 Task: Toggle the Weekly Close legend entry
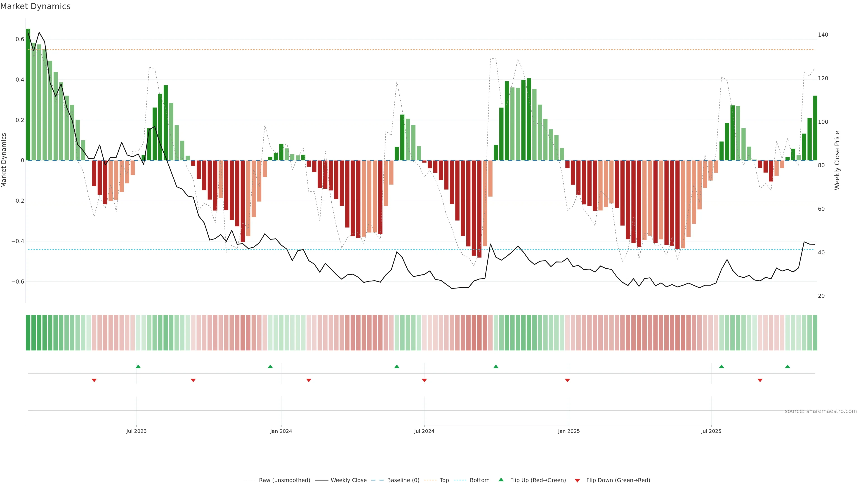click(x=348, y=480)
